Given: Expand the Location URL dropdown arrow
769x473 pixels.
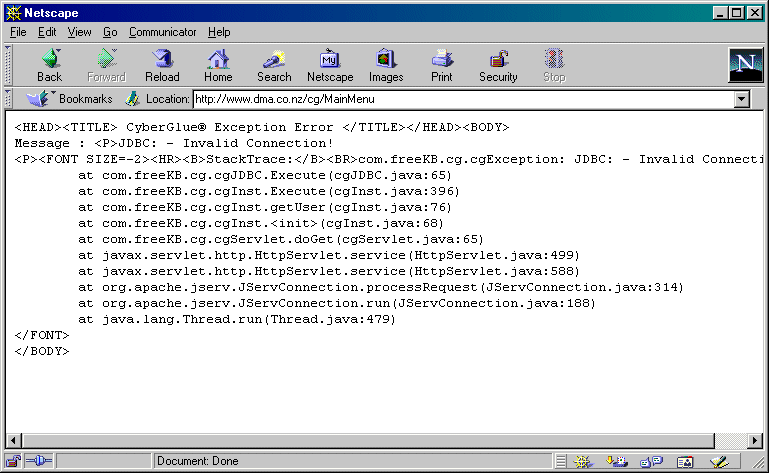Looking at the screenshot, I should [x=741, y=99].
